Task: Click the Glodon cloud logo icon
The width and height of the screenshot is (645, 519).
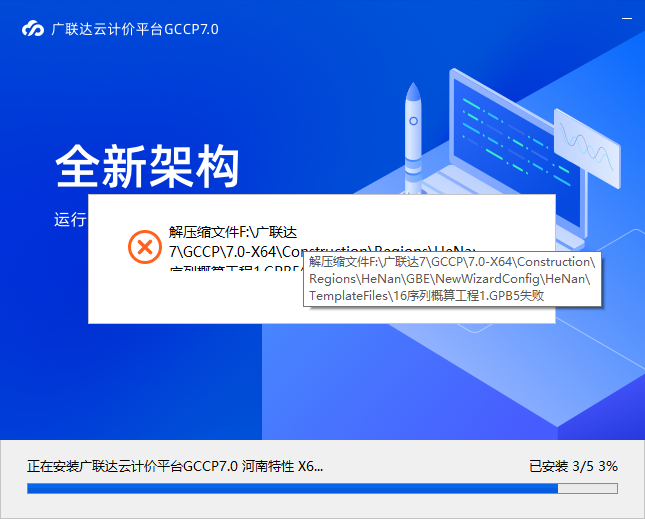Action: (x=33, y=29)
